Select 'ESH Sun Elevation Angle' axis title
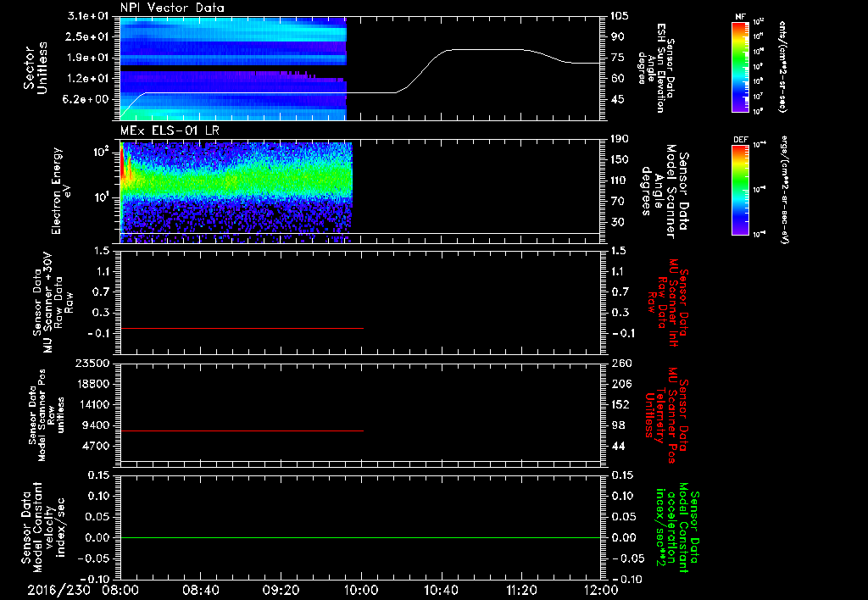Viewport: 868px width, 600px height. coord(656,68)
